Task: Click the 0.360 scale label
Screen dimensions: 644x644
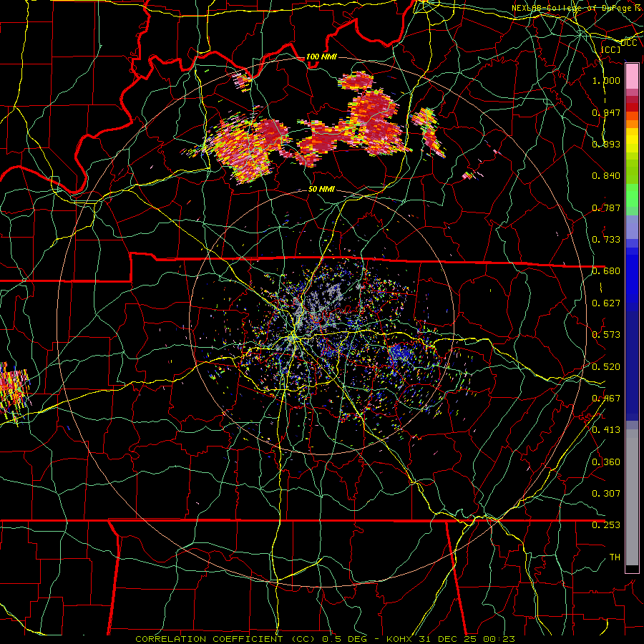Action: coord(606,462)
